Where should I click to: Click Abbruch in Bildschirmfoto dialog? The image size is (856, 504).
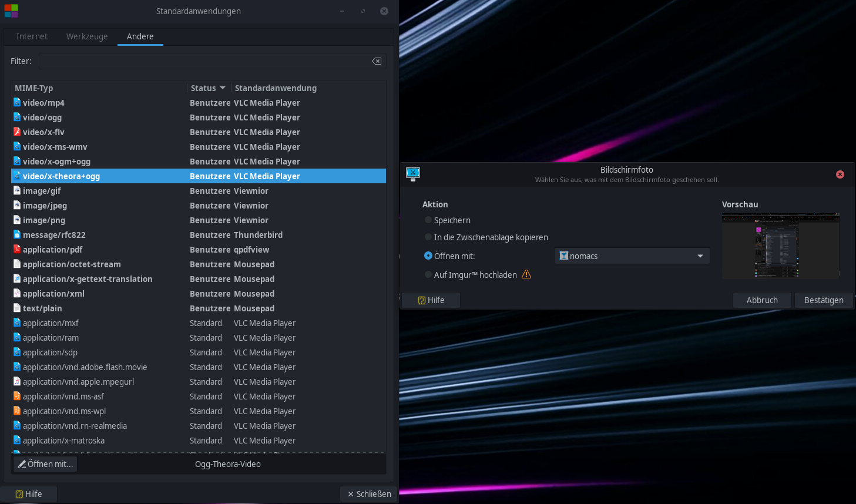point(762,300)
